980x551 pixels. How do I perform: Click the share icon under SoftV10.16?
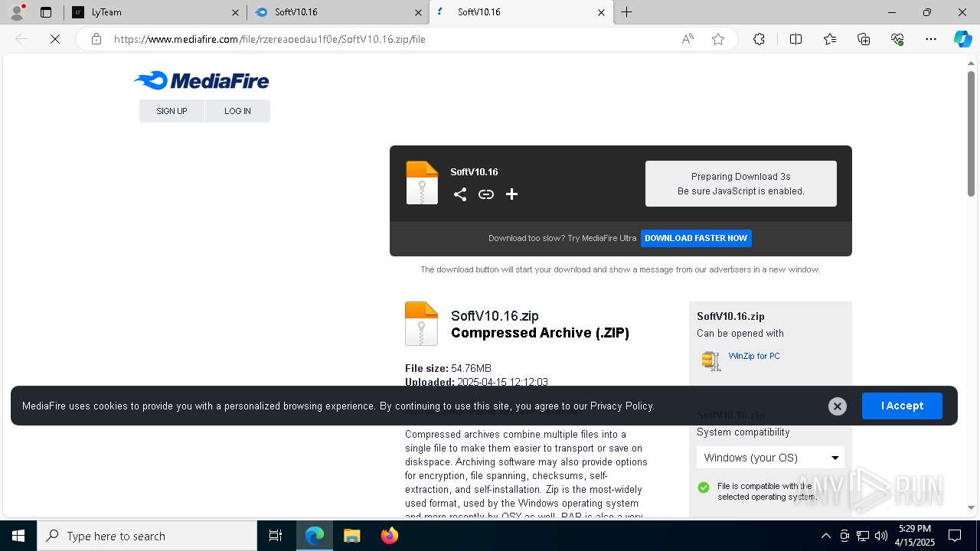pyautogui.click(x=460, y=194)
